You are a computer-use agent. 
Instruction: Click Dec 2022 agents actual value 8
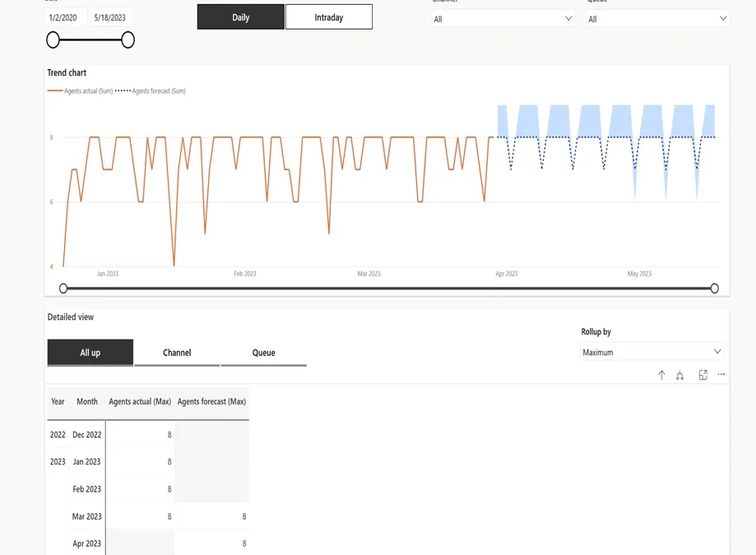169,435
